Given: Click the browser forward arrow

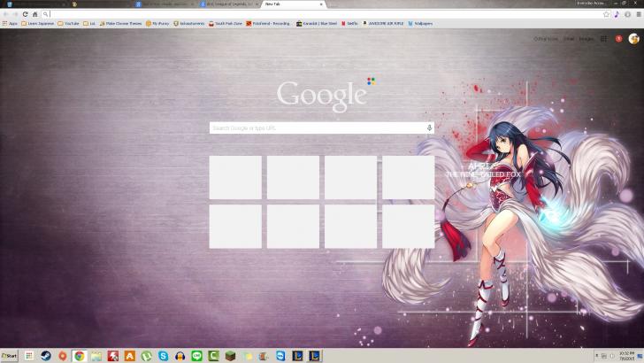Looking at the screenshot, I should [15, 14].
